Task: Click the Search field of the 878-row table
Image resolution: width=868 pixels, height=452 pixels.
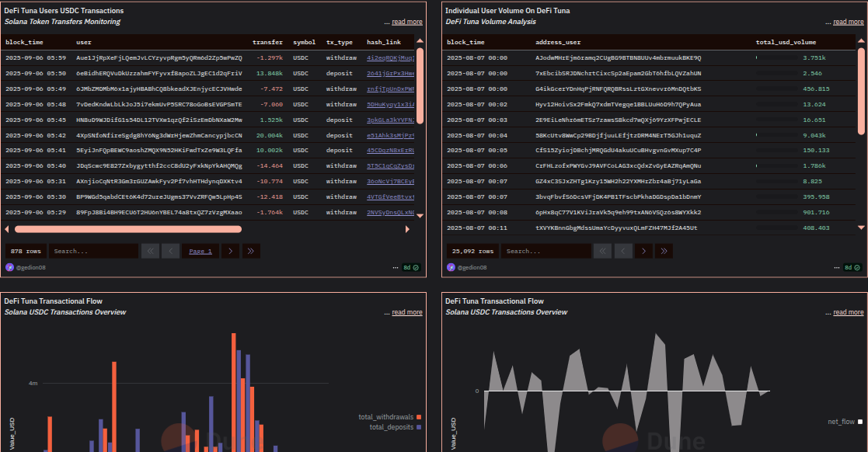Action: [93, 250]
